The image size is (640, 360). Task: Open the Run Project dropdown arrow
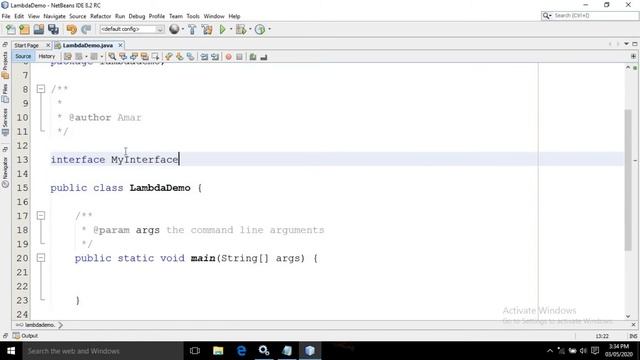(231, 29)
